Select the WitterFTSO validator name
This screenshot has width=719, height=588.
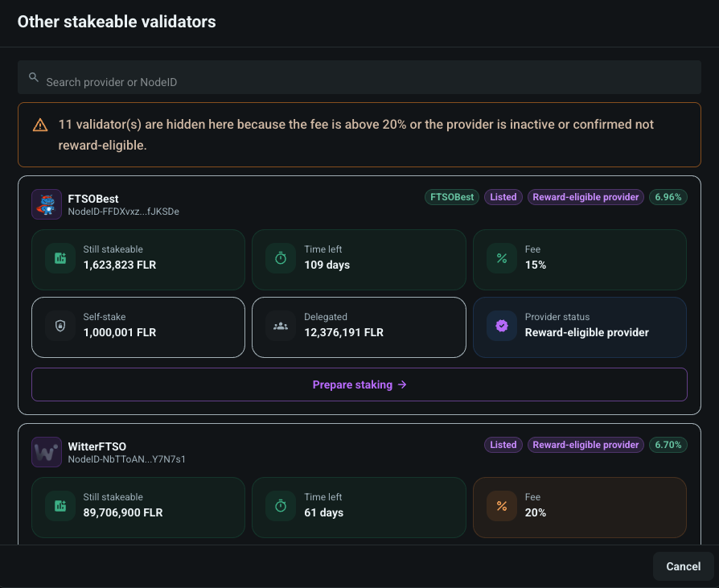point(97,446)
